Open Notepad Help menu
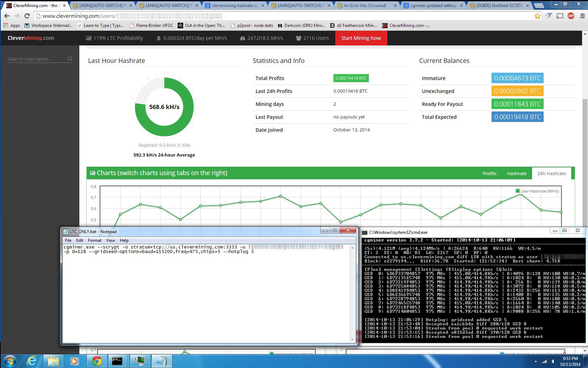Viewport: 588px width, 368px height. click(x=124, y=240)
